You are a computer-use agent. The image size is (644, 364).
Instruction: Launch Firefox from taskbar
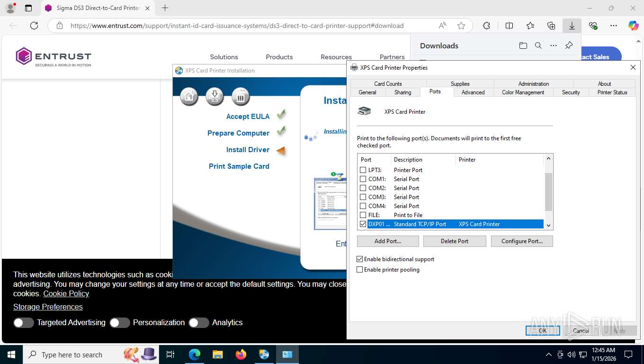pos(241,355)
